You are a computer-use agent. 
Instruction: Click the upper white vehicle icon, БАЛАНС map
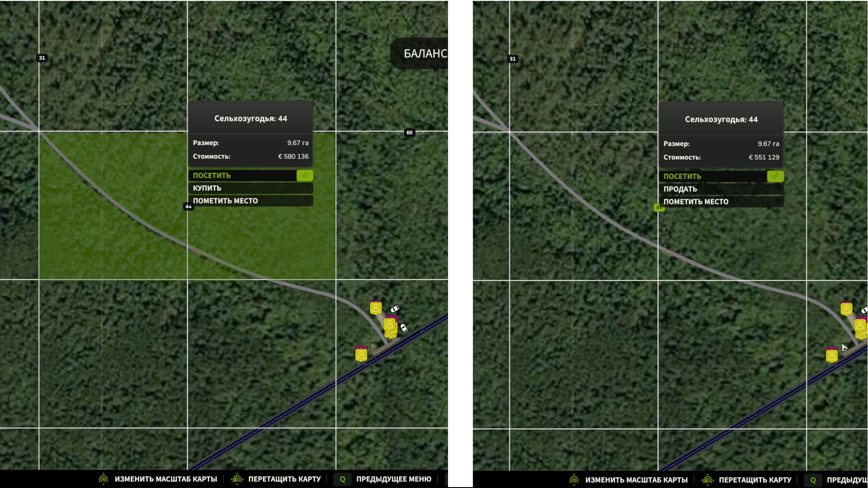(x=395, y=309)
